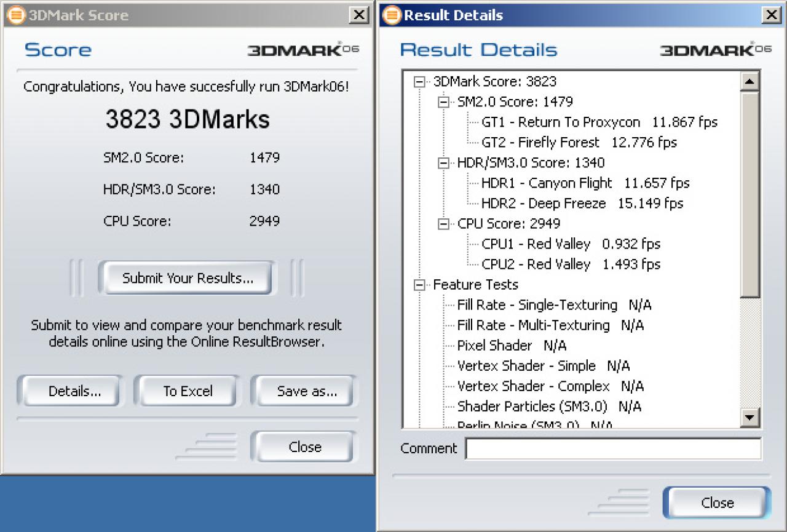Click the SM2.0 Score: 1479 tree label
Viewport: 787px width, 532px height.
click(515, 101)
